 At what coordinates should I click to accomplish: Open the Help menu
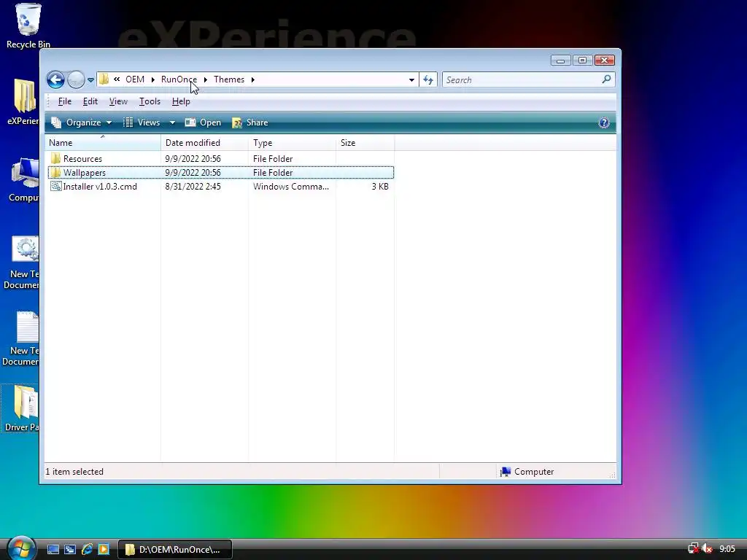(181, 101)
